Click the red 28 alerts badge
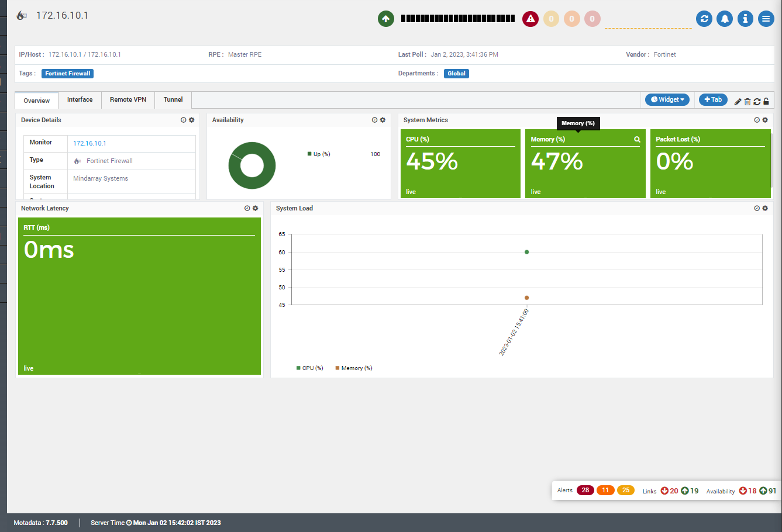The width and height of the screenshot is (782, 532). (585, 490)
